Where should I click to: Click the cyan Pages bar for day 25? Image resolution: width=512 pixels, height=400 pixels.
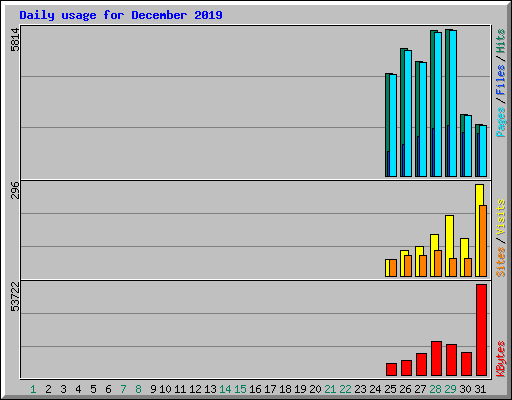(x=393, y=125)
